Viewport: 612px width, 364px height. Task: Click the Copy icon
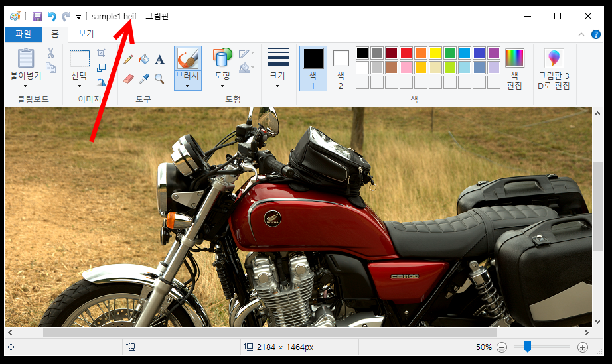[x=50, y=68]
